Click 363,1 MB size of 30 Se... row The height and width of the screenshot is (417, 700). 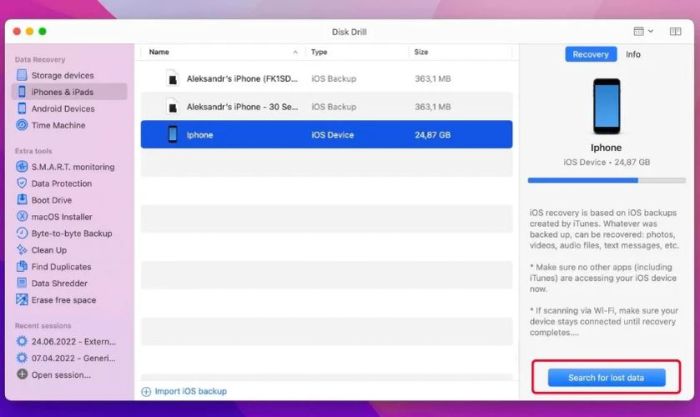[433, 107]
